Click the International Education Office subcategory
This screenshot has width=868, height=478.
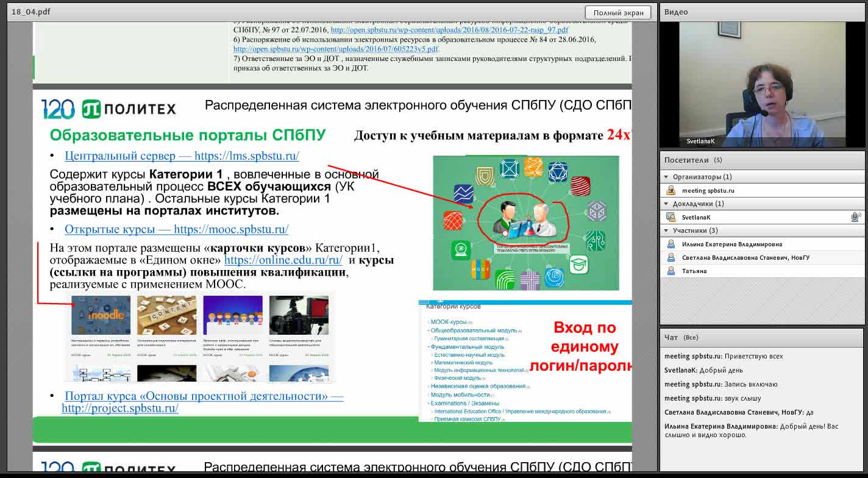point(520,412)
